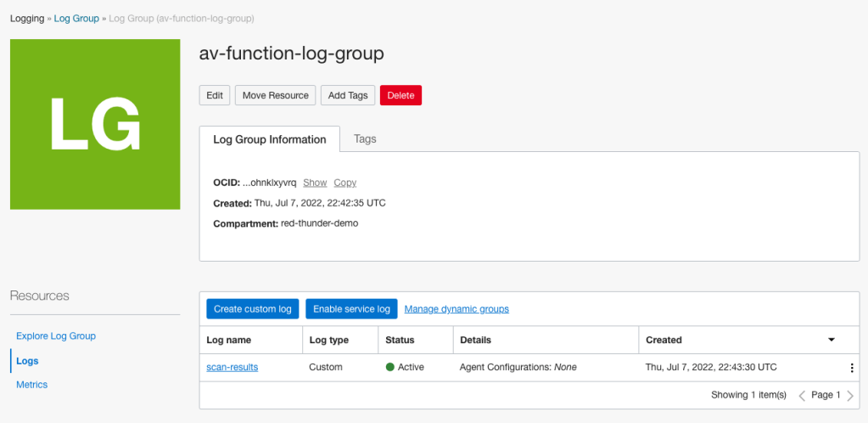
Task: Switch to the Tags tab
Action: [x=365, y=138]
